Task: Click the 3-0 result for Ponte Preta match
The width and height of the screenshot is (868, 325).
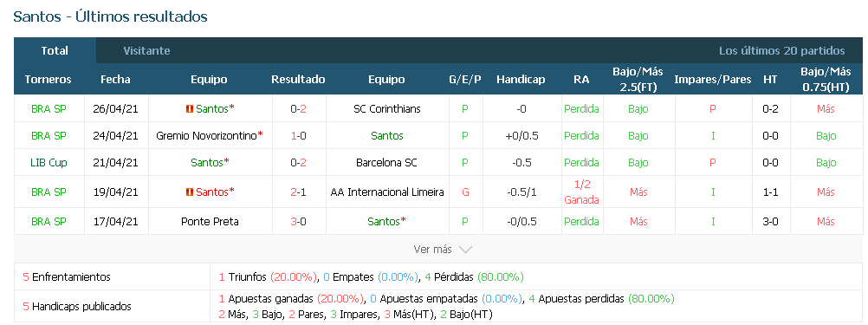Action: pos(299,222)
